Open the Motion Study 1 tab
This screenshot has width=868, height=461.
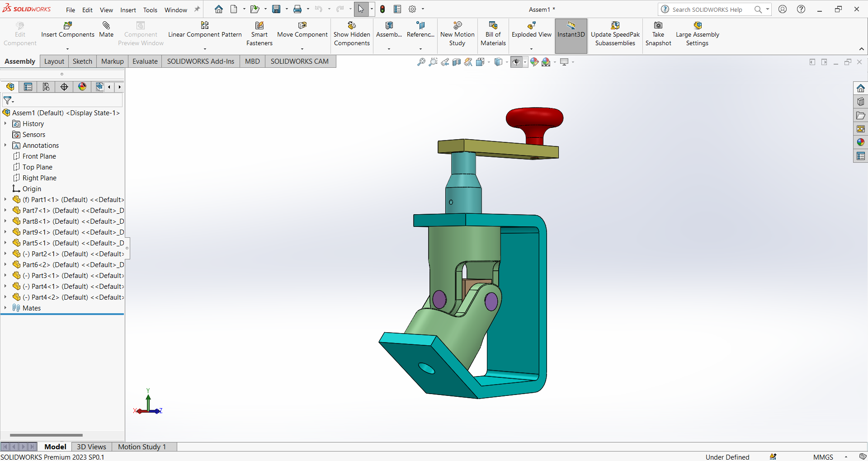142,447
